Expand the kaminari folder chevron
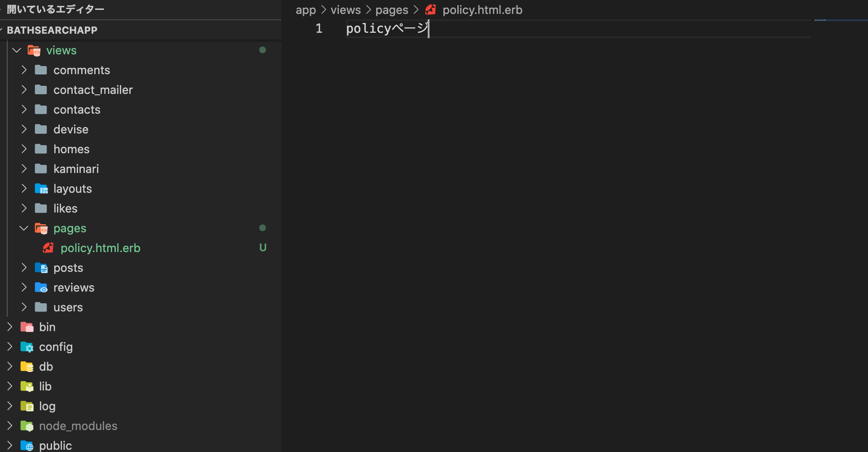Viewport: 868px width, 452px height. [24, 169]
